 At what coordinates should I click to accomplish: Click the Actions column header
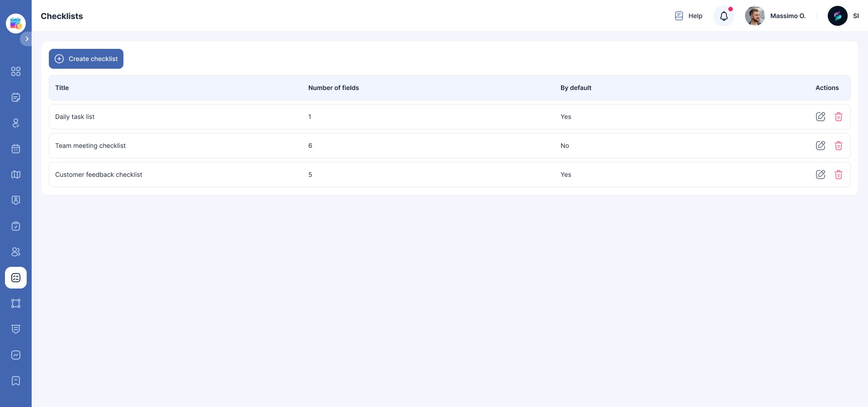coord(827,88)
